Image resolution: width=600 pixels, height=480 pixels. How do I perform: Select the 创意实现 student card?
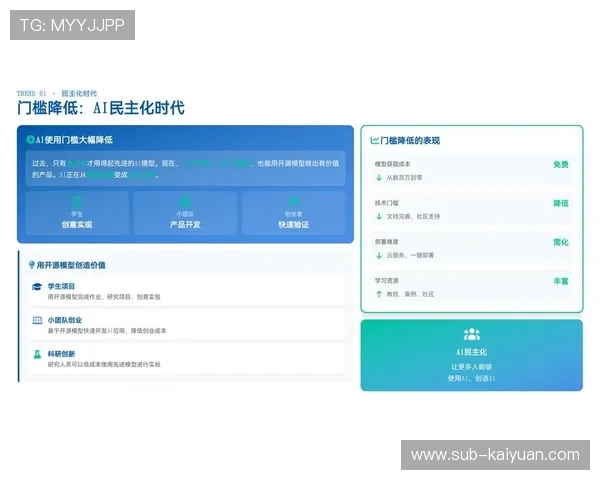(x=77, y=213)
